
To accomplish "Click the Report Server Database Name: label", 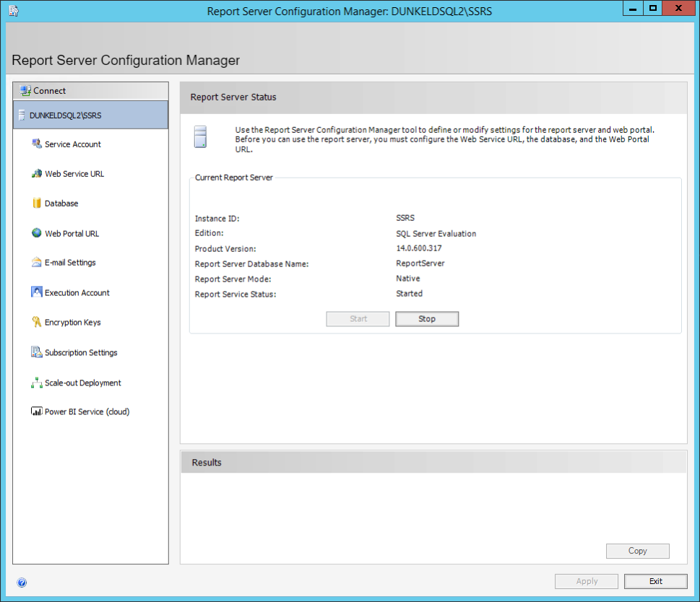I will pos(252,264).
